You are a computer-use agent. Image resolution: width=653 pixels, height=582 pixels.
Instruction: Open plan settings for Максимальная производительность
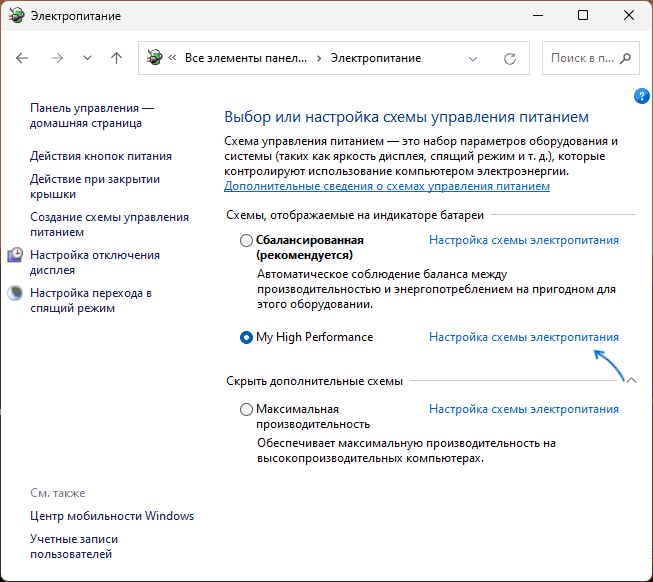point(524,409)
